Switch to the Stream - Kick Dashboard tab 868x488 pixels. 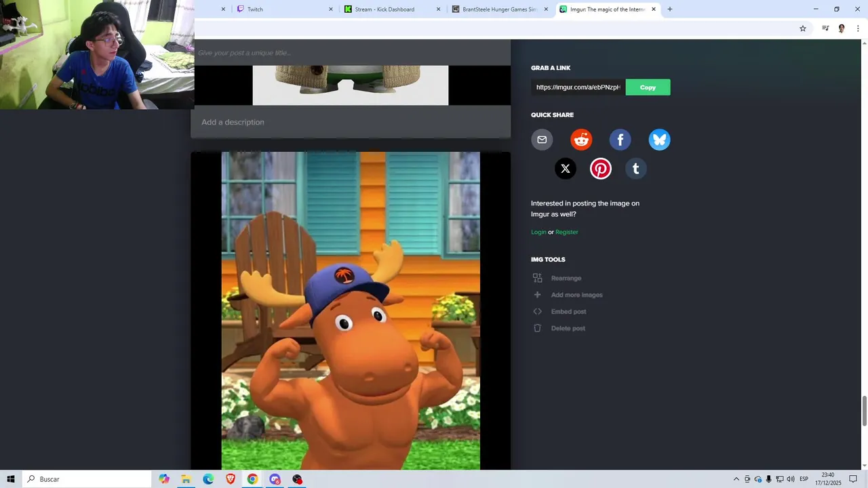click(x=391, y=9)
